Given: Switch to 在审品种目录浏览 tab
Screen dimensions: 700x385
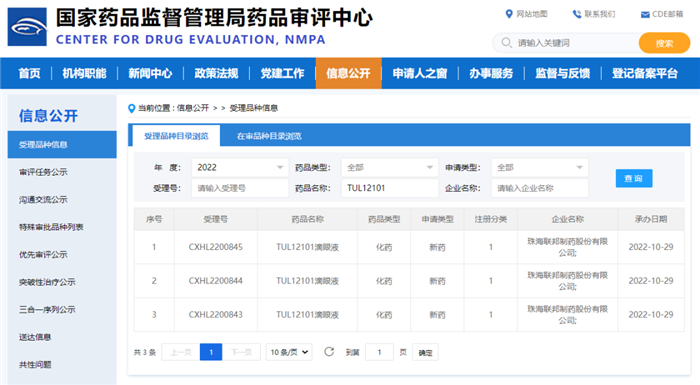Looking at the screenshot, I should click(x=269, y=136).
